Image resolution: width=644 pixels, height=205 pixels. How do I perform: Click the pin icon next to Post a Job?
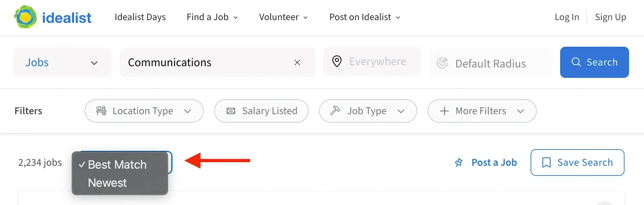(459, 163)
